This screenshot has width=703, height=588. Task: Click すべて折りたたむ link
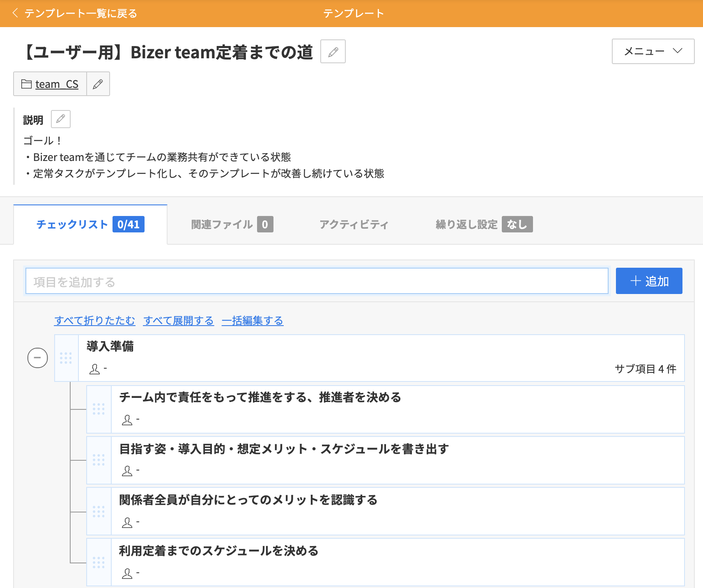coord(94,321)
